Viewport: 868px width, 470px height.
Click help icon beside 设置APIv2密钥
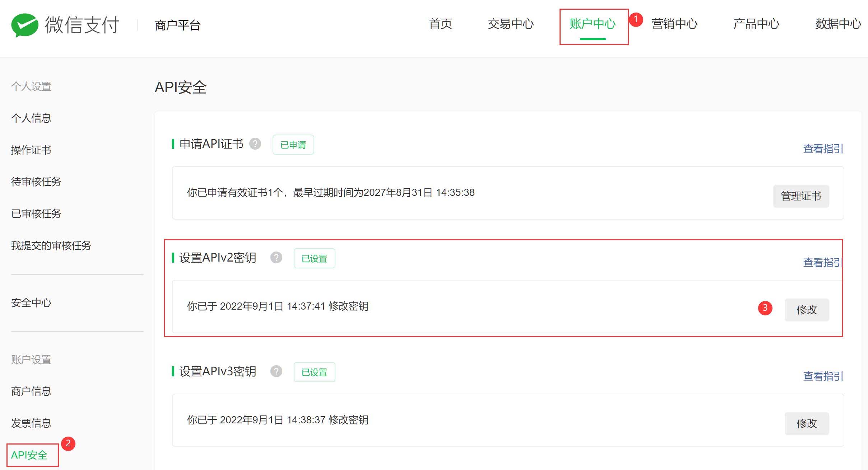[x=276, y=258]
